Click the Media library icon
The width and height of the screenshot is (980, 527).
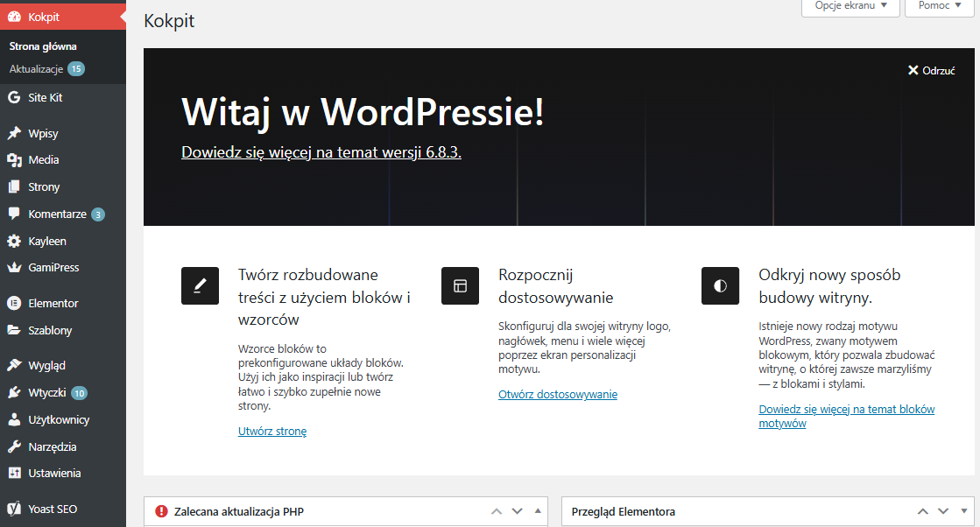(14, 160)
